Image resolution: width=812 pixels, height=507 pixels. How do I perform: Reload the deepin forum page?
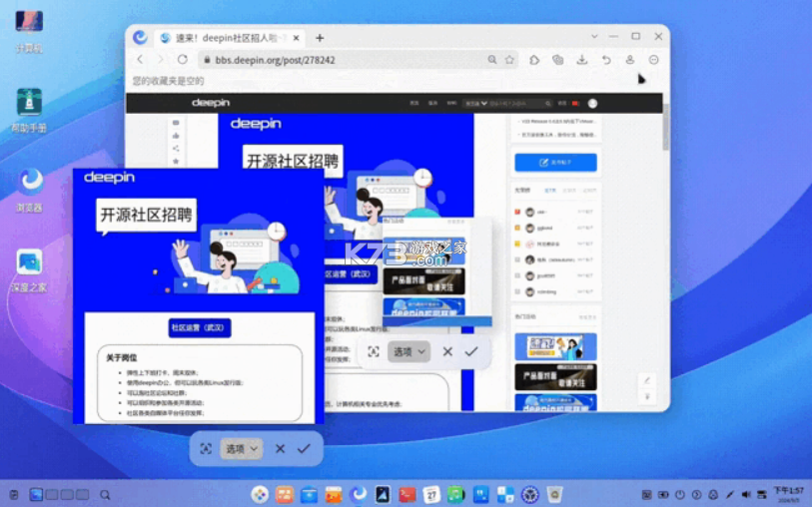coord(183,60)
